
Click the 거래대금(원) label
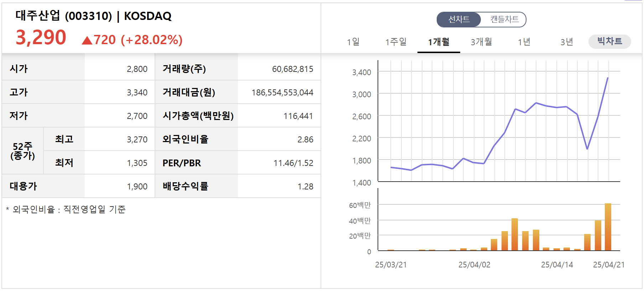pyautogui.click(x=189, y=92)
